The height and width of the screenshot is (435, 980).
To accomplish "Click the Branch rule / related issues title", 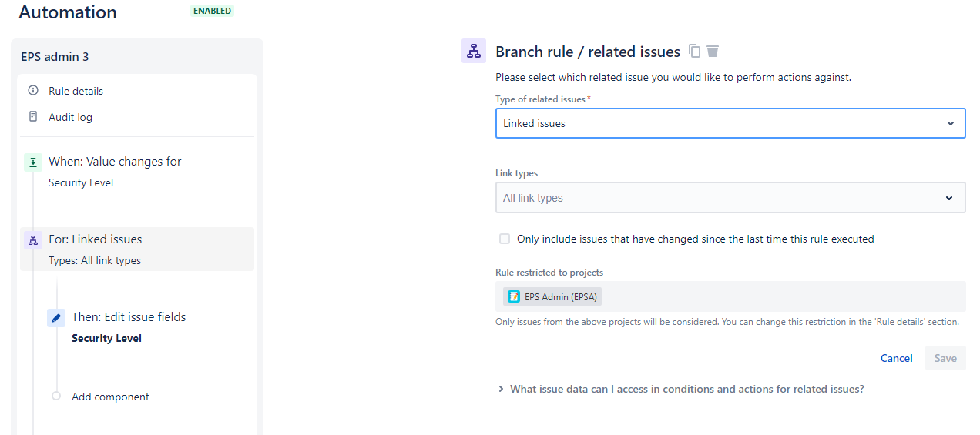I will coord(588,52).
